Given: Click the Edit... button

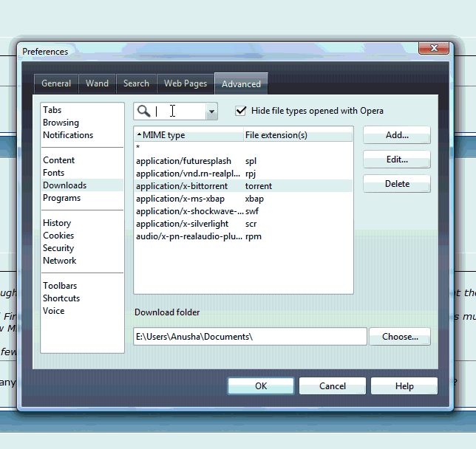Looking at the screenshot, I should [397, 160].
